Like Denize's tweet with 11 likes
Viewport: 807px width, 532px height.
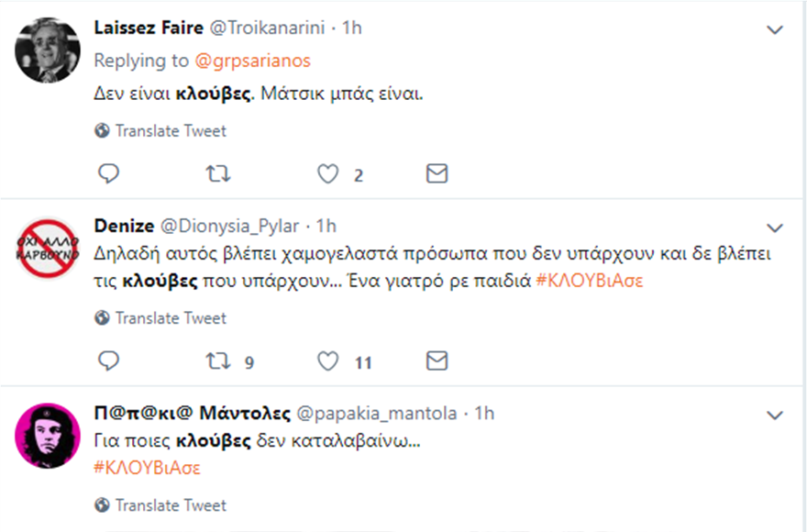pos(327,361)
